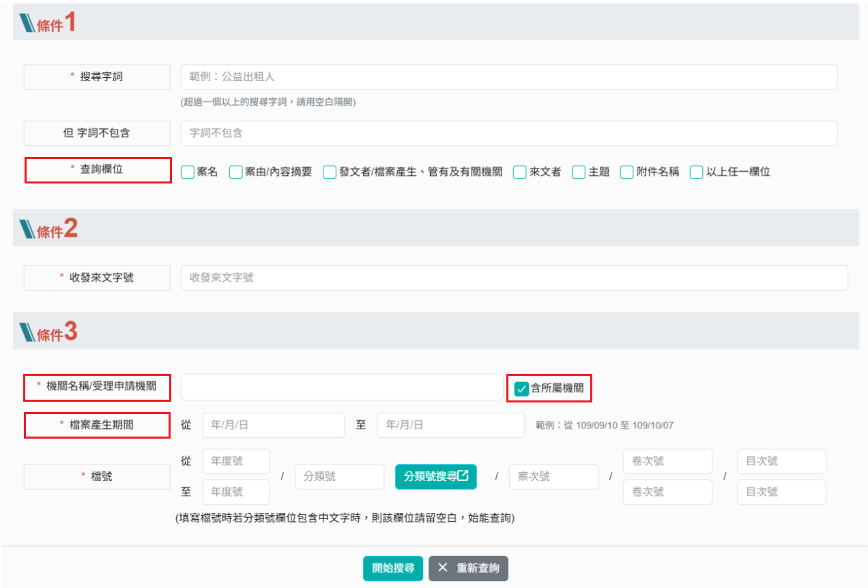
Task: Click the 案次號 input field
Action: (553, 477)
